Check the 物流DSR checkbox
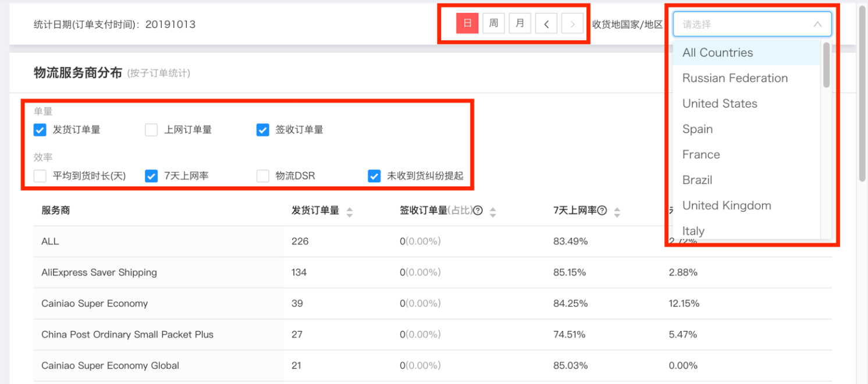Viewport: 868px width, 384px height. coord(262,176)
